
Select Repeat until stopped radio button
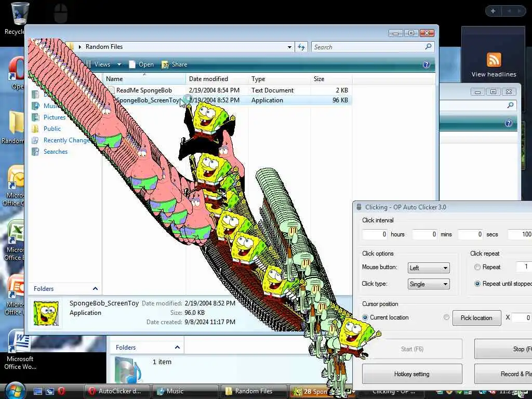tap(477, 284)
